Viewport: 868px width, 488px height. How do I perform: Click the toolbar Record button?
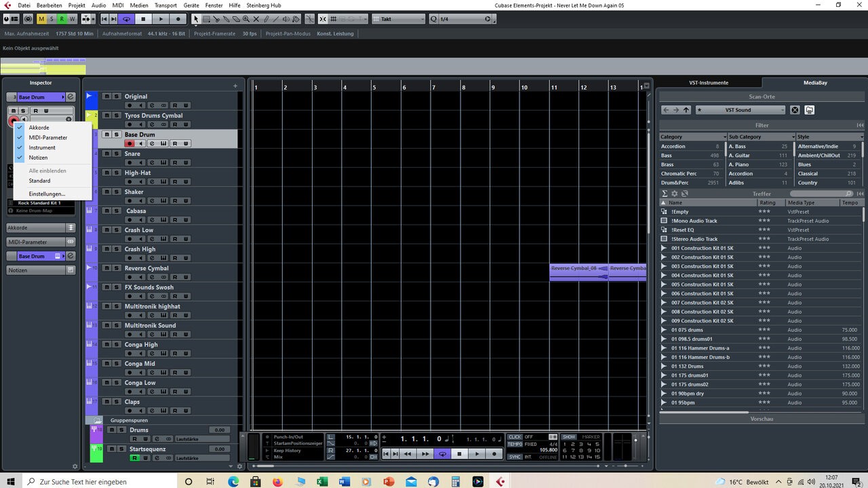pos(178,19)
